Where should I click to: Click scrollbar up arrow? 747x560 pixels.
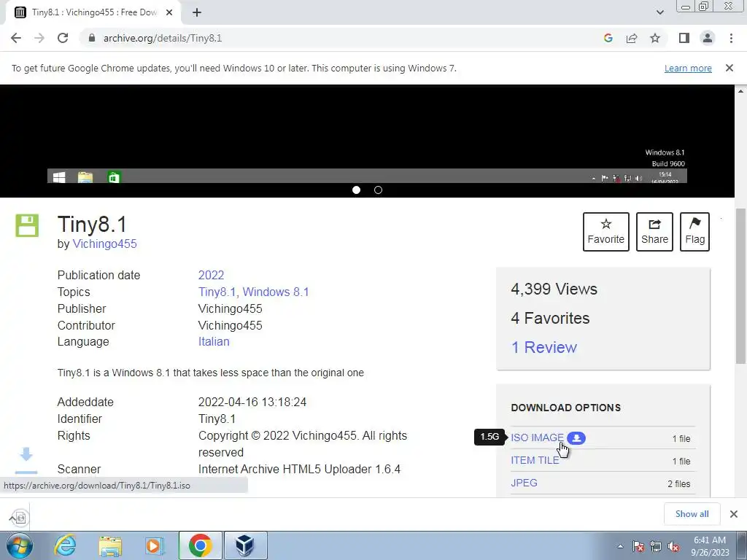pyautogui.click(x=740, y=90)
